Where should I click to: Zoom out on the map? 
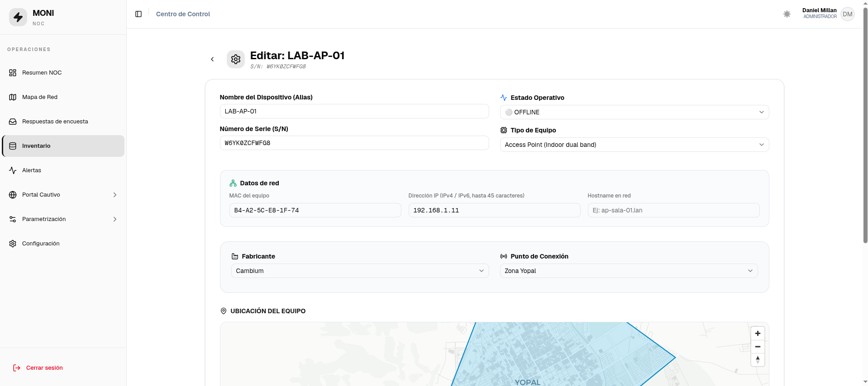[x=758, y=347]
